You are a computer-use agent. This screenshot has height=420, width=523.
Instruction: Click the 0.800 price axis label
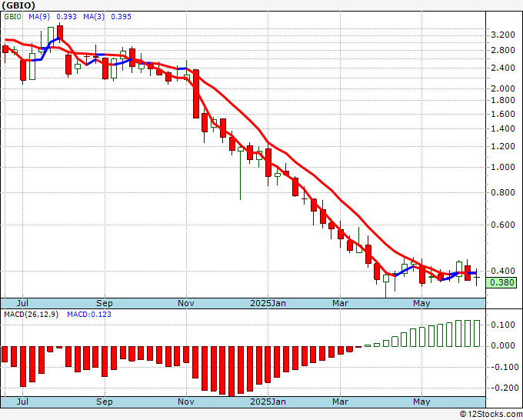[503, 193]
